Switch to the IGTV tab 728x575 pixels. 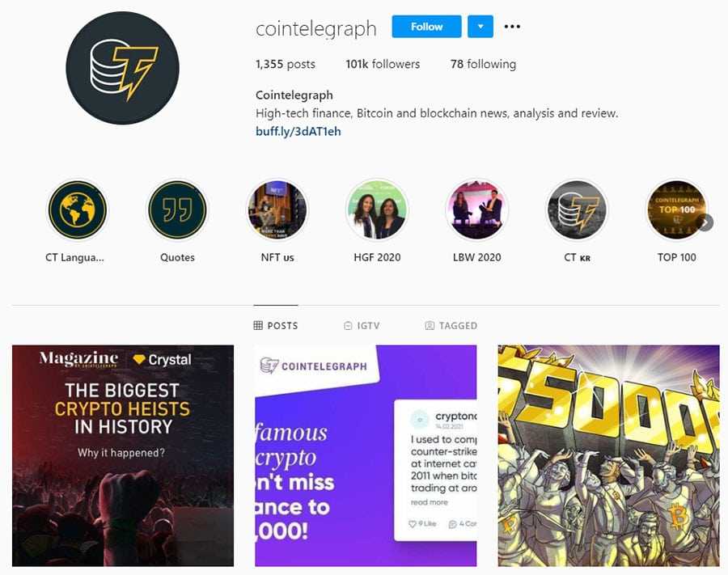(362, 326)
